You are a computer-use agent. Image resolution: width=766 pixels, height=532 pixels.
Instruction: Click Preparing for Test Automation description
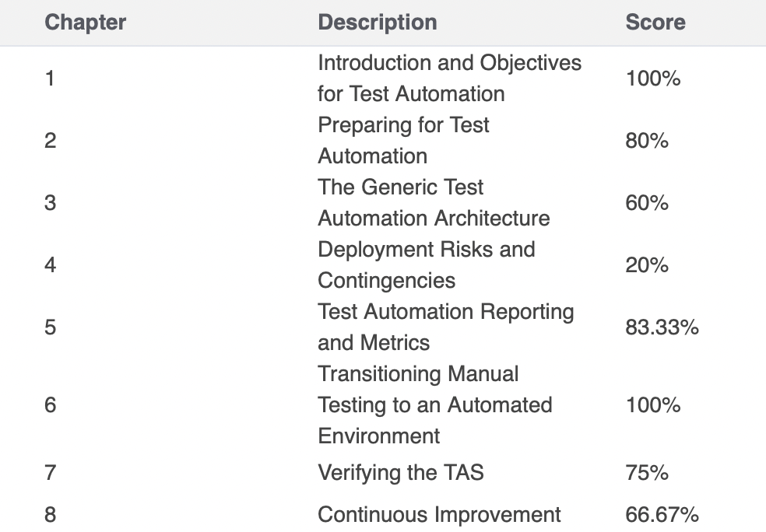click(402, 140)
